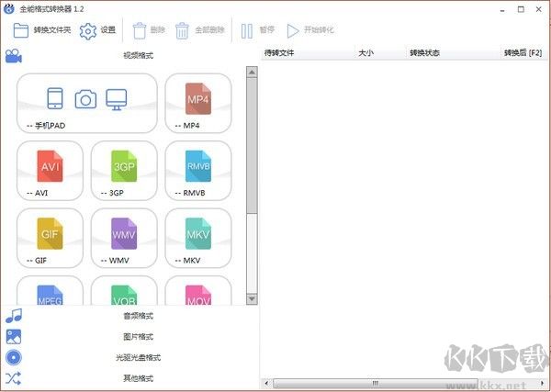Click the '-- RMVB' label text
This screenshot has height=392, width=551.
(190, 193)
